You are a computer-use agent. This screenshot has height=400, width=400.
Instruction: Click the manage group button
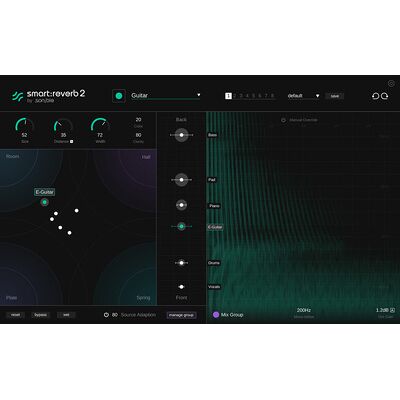181,315
